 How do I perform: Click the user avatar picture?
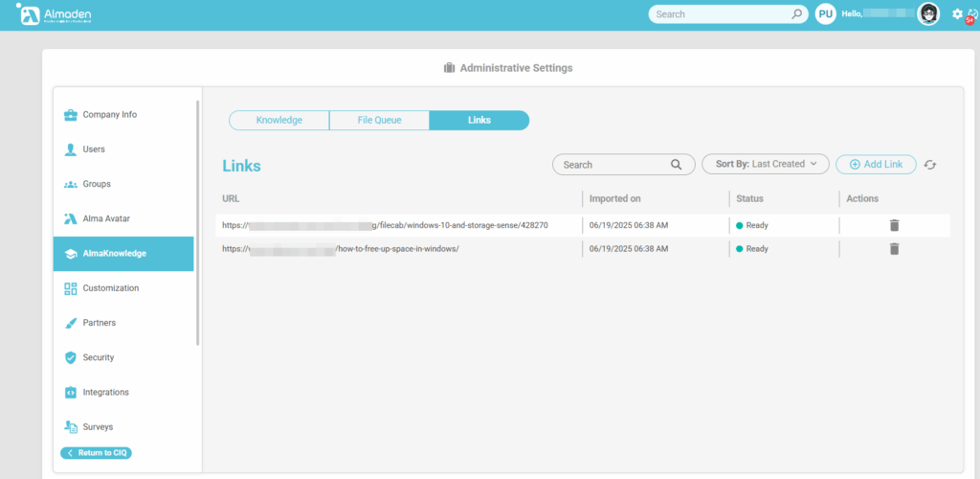(927, 14)
